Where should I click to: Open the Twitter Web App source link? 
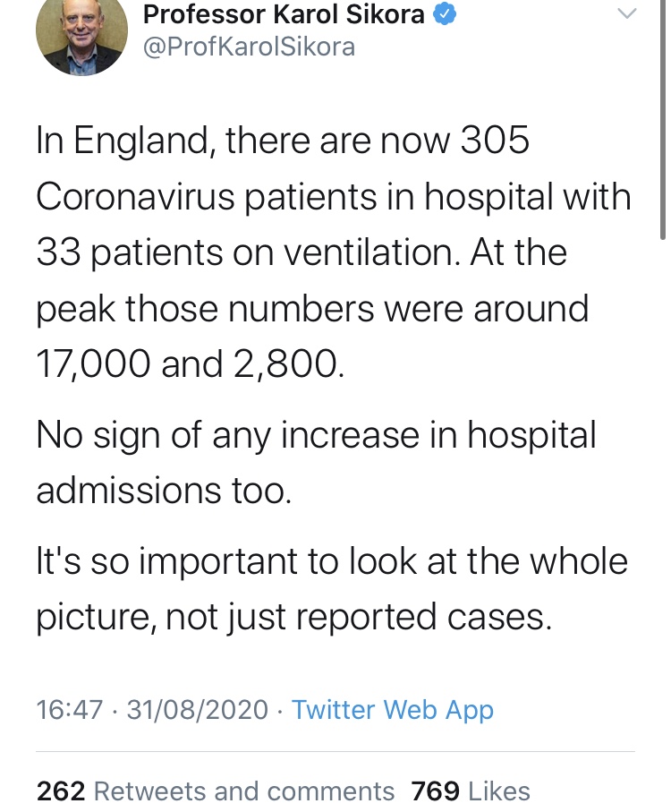pyautogui.click(x=393, y=709)
